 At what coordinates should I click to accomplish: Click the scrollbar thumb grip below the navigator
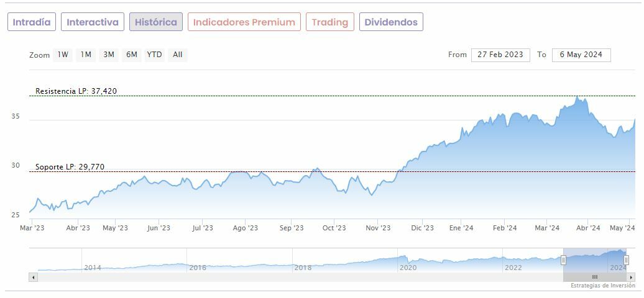[595, 277]
